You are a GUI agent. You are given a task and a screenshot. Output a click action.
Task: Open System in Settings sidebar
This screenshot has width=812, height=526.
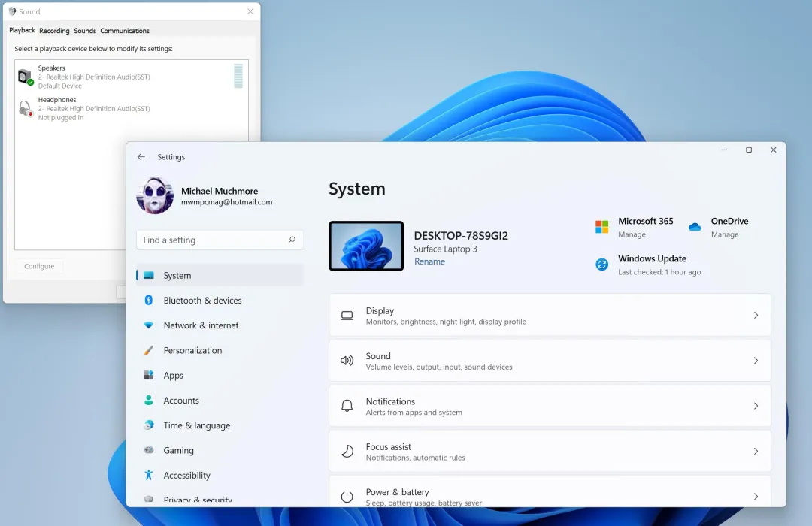(x=220, y=276)
